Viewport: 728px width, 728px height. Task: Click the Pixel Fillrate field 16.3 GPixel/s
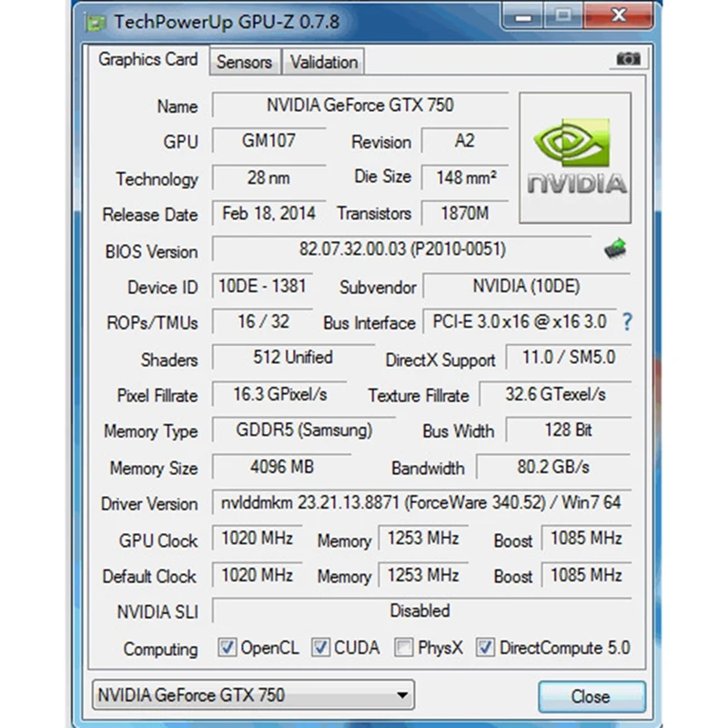tap(280, 394)
